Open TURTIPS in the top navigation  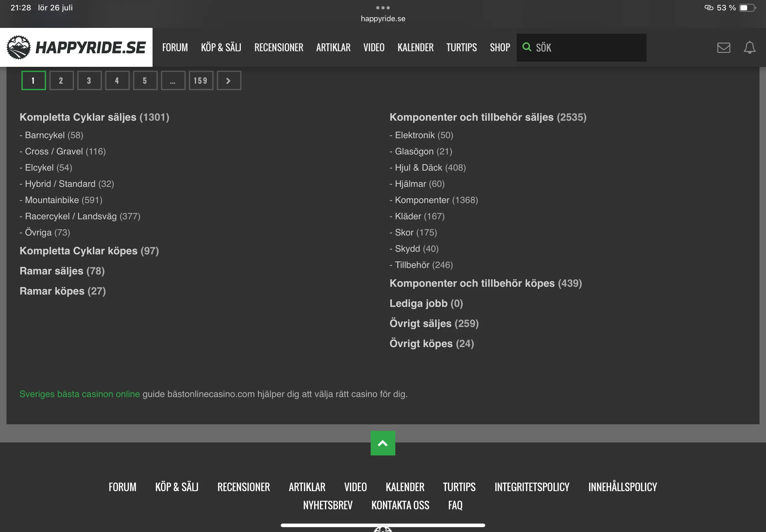tap(461, 48)
